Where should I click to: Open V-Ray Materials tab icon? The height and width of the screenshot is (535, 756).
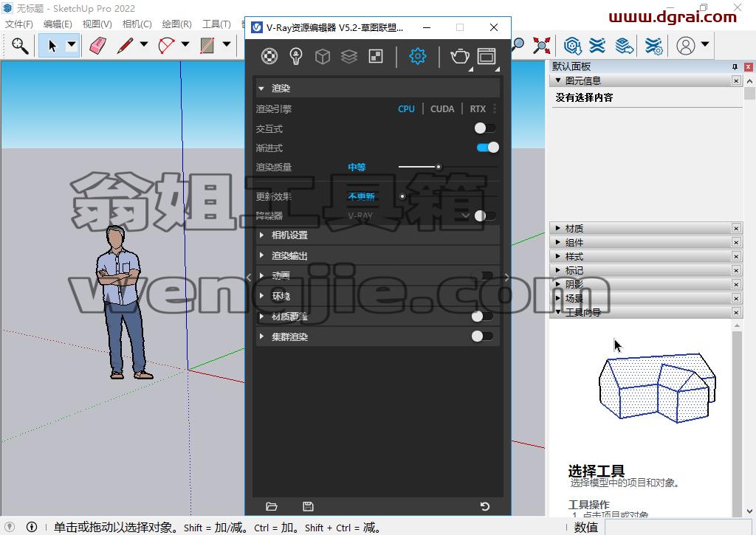pyautogui.click(x=269, y=56)
